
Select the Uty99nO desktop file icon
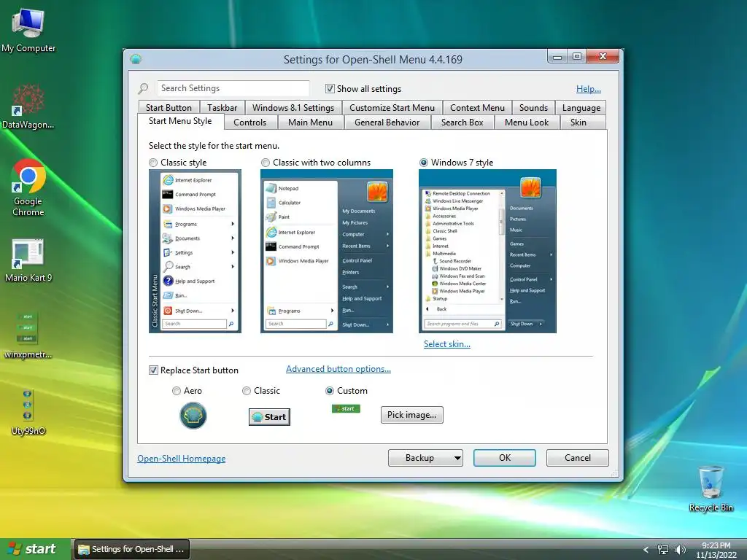coord(28,411)
